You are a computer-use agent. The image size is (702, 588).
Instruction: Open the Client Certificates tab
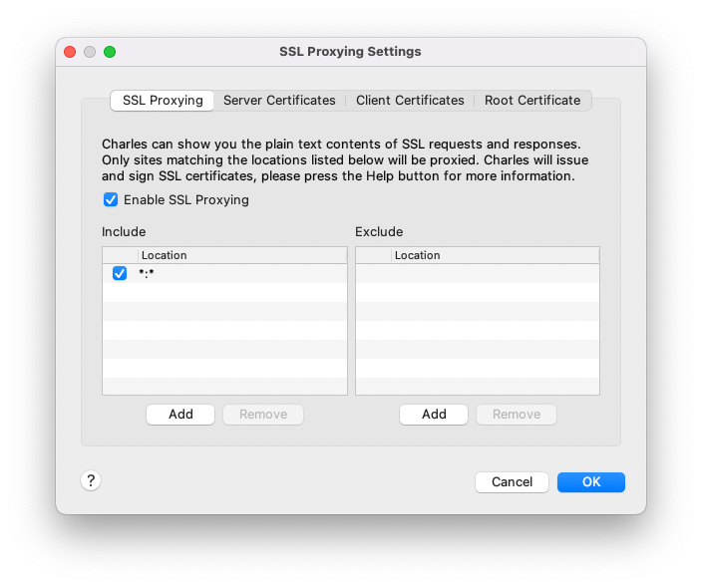click(x=410, y=101)
